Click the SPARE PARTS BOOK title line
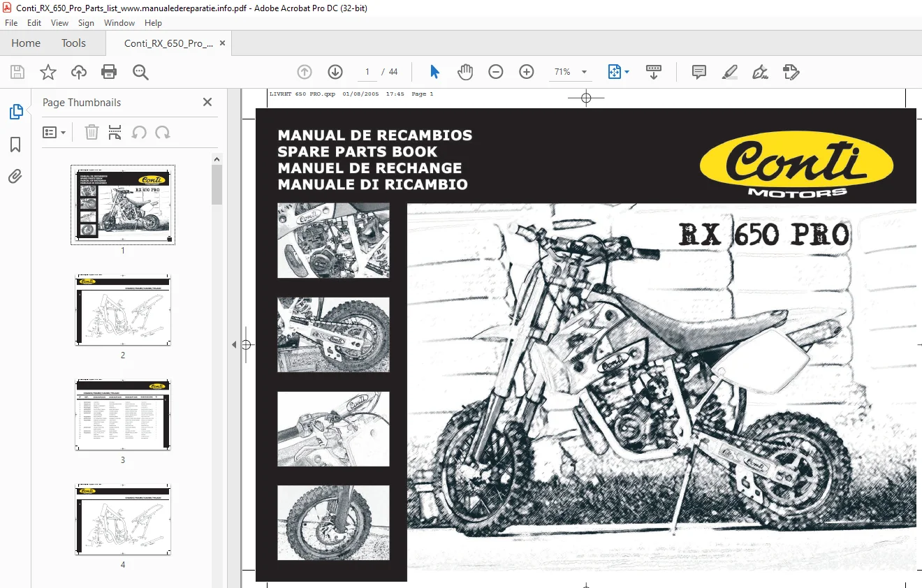The height and width of the screenshot is (588, 922). point(358,152)
